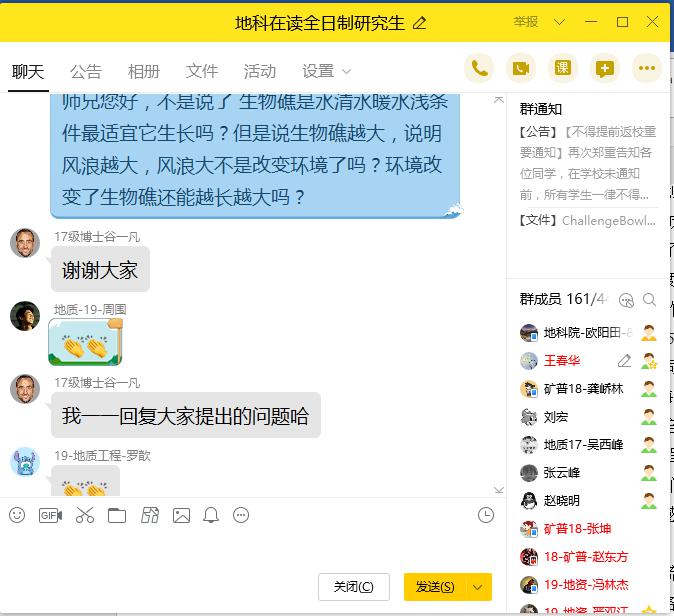Expand the title bar dropdown chevron
674x616 pixels.
coord(559,22)
